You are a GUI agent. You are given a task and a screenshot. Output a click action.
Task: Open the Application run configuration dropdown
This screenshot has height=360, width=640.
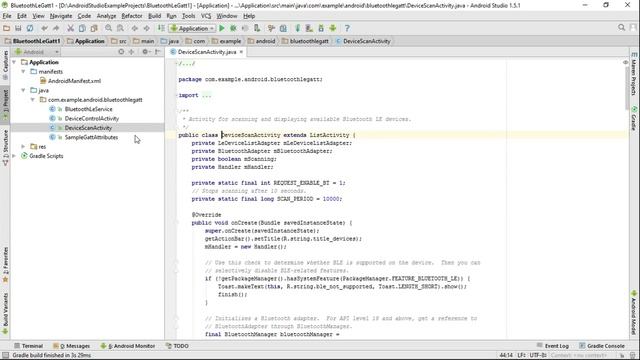pos(192,28)
